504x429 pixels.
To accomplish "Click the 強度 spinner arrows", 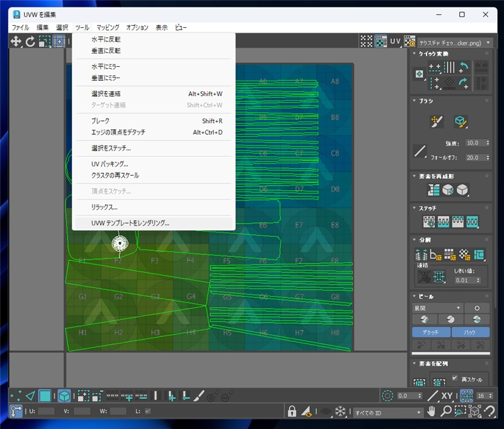I will (486, 143).
